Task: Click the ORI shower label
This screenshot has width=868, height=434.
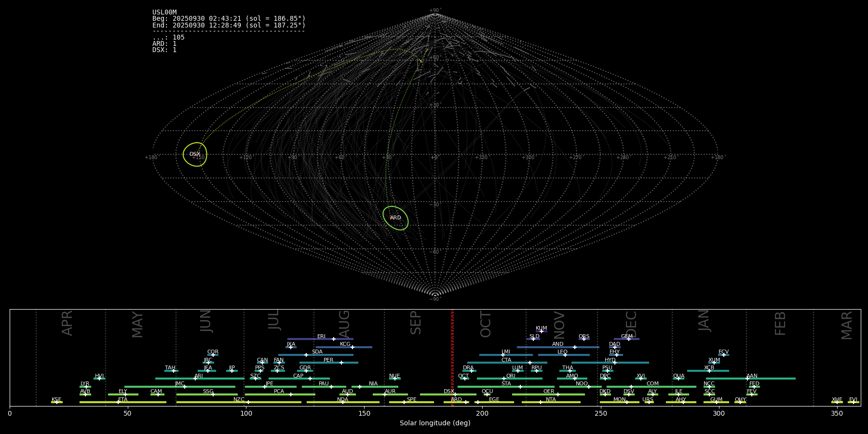Action: 511,376
